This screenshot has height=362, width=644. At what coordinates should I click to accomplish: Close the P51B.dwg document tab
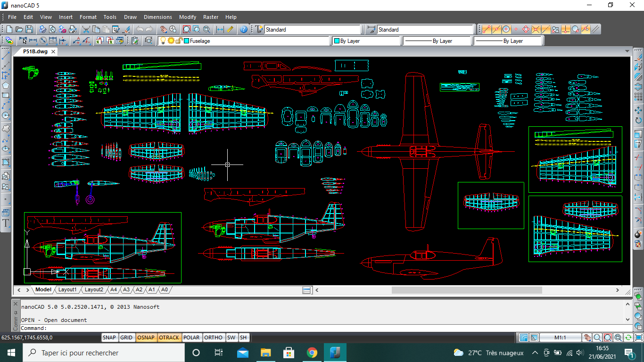pos(54,52)
